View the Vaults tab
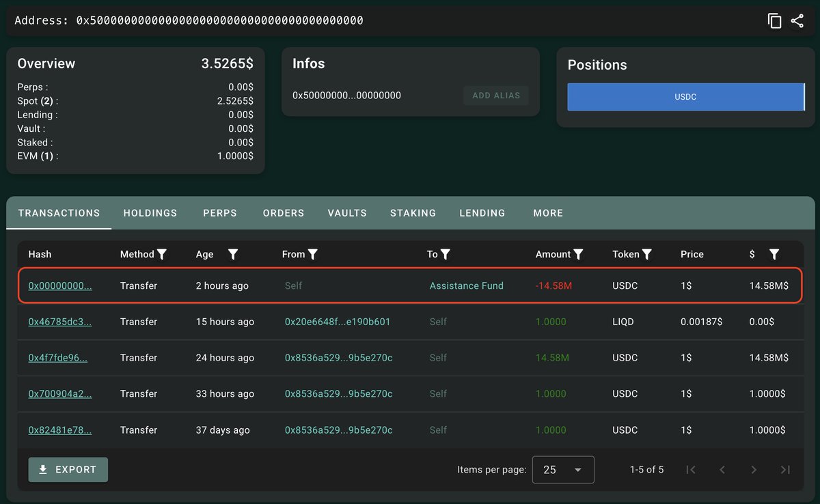This screenshot has height=504, width=820. click(x=347, y=213)
